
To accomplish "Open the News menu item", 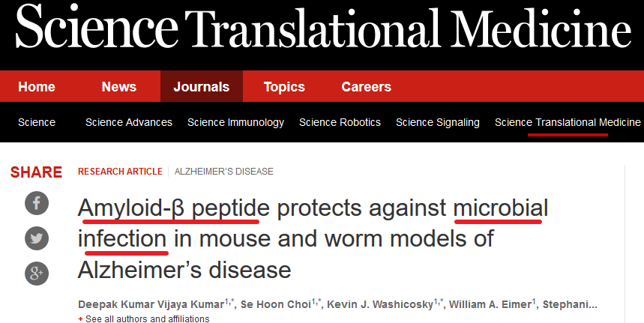I will 119,87.
